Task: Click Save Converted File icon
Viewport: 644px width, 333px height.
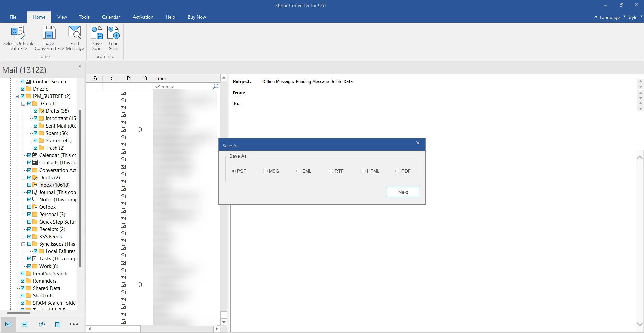Action: (49, 33)
